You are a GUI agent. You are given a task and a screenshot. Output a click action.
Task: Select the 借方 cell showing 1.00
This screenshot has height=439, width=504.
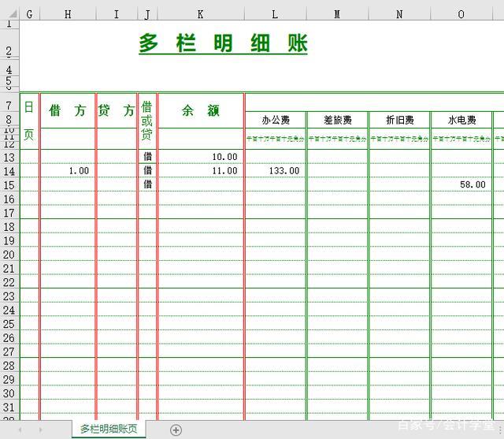pos(68,171)
